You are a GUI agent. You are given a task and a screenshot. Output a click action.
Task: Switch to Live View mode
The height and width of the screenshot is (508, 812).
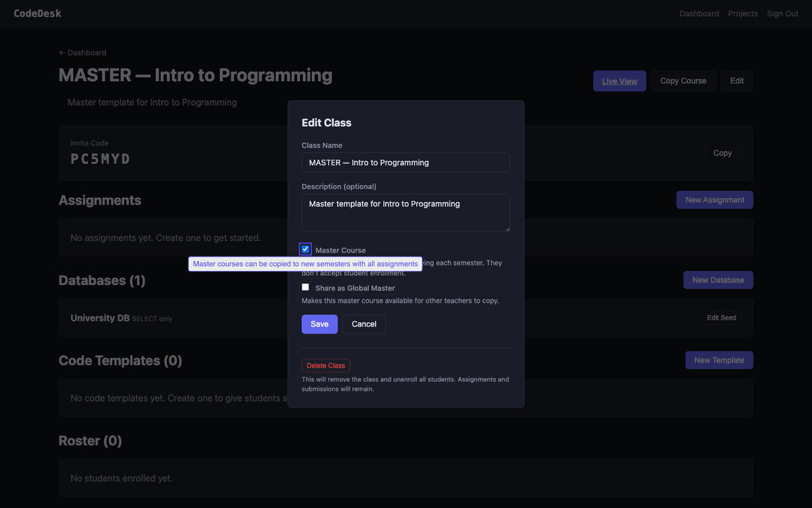(x=619, y=81)
